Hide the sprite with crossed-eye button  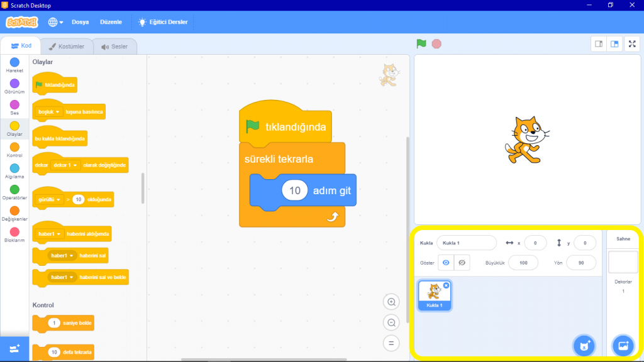pos(462,263)
